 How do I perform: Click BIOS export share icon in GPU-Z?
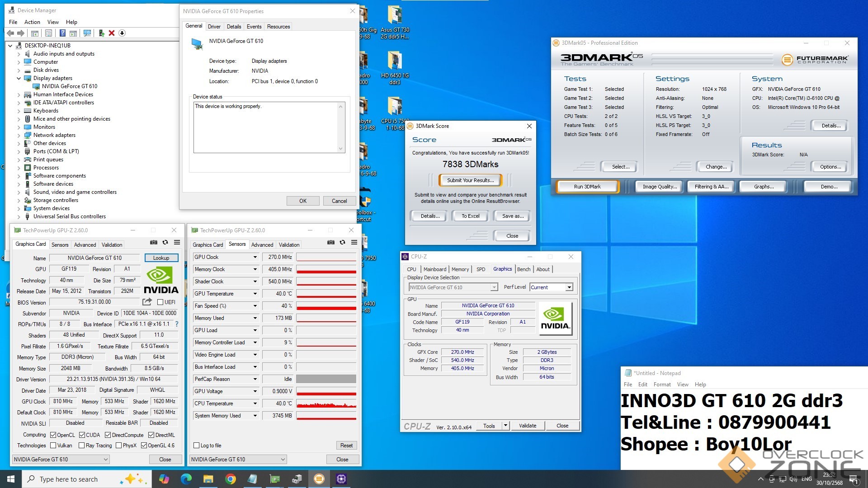coord(147,302)
